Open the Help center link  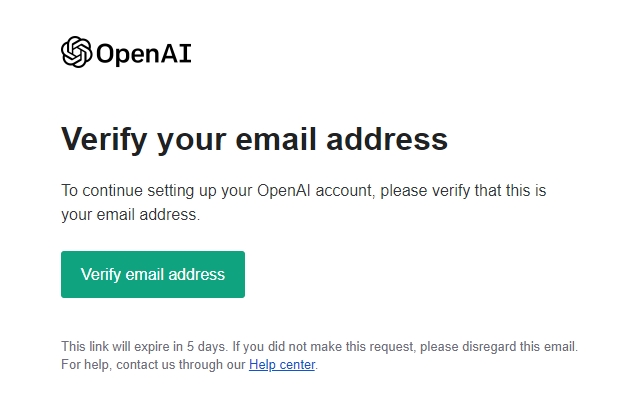[x=282, y=365]
